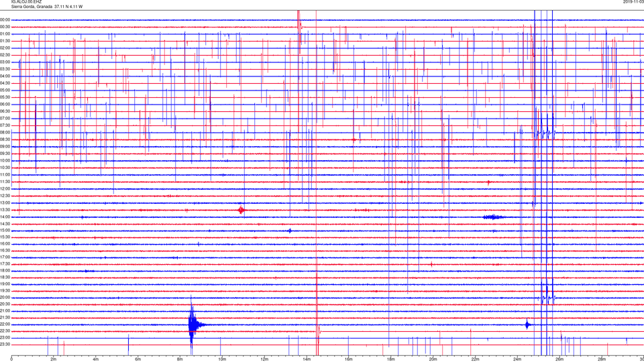The width and height of the screenshot is (644, 362).
Task: Select the 02:30 trace time label
Action: pyautogui.click(x=5, y=55)
